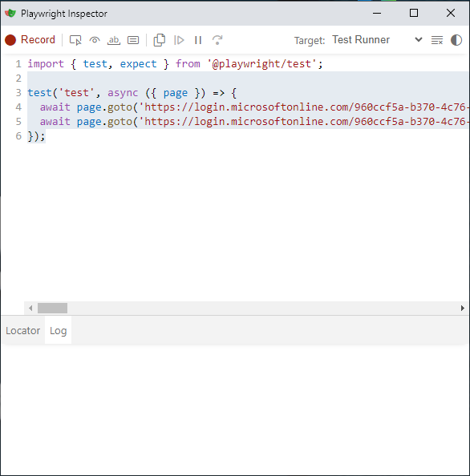Open the Log tab

pyautogui.click(x=58, y=330)
